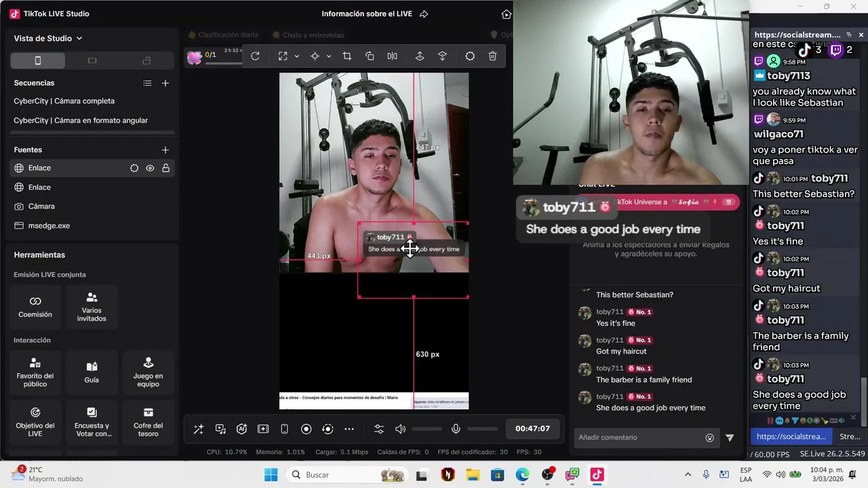
Task: Add a new scene with Secuencias plus
Action: coord(165,83)
